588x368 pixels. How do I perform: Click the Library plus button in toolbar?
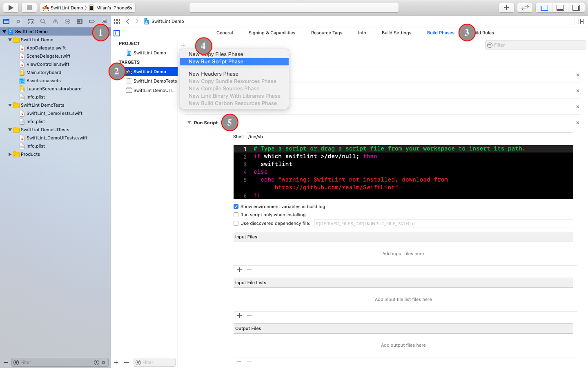coord(506,7)
